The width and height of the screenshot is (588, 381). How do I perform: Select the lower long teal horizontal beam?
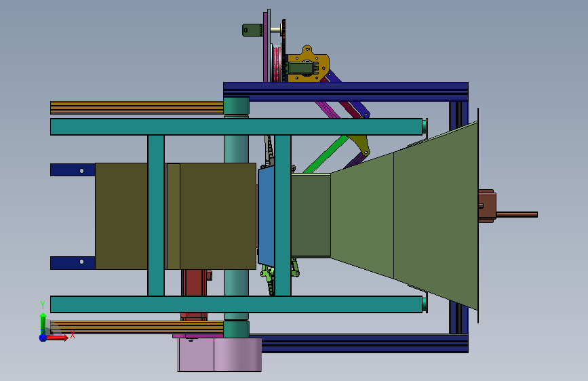pyautogui.click(x=237, y=304)
